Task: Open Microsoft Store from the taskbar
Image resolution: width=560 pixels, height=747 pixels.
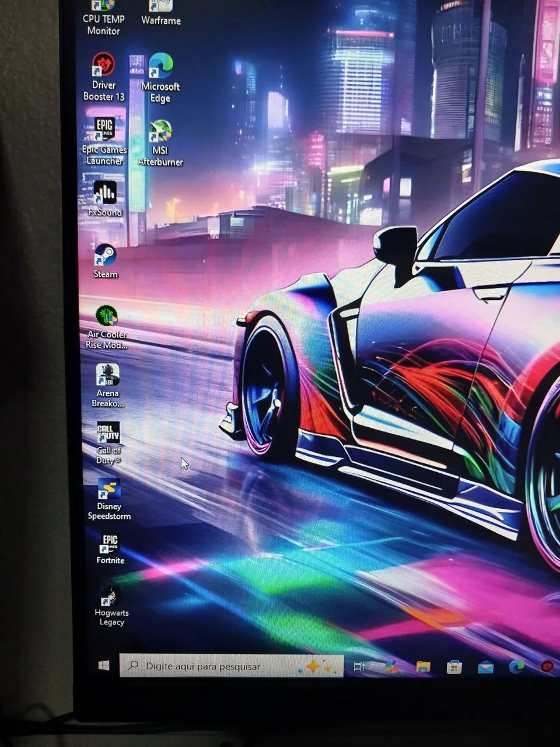Action: [454, 666]
